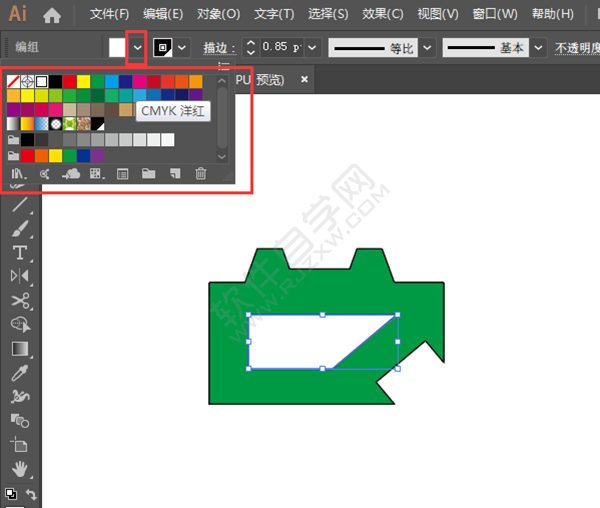Viewport: 600px width, 508px height.
Task: Select the Scissors tool
Action: [20, 301]
